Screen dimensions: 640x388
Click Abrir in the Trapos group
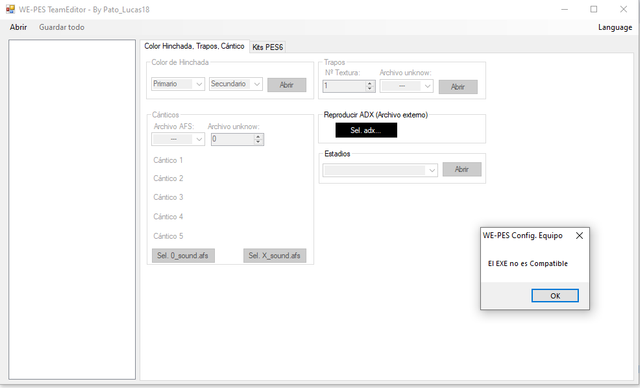[458, 87]
